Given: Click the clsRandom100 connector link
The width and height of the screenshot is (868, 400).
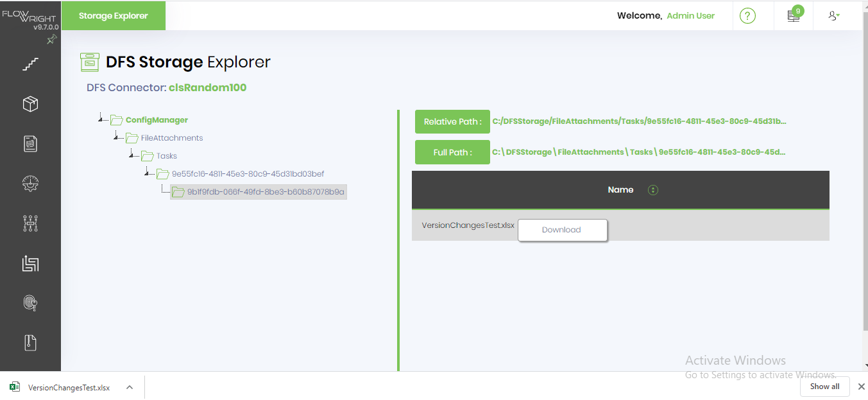Looking at the screenshot, I should (x=207, y=87).
